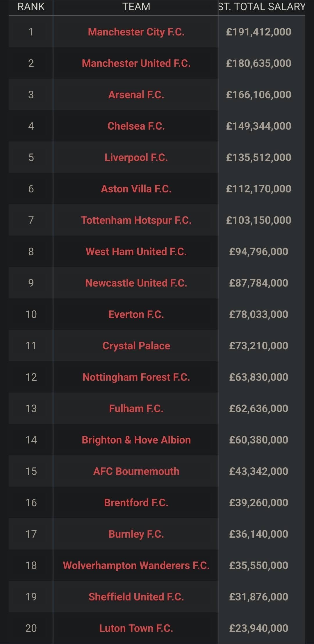This screenshot has height=644, width=314.
Task: Select the Chelsea F.C. team link
Action: (x=136, y=126)
